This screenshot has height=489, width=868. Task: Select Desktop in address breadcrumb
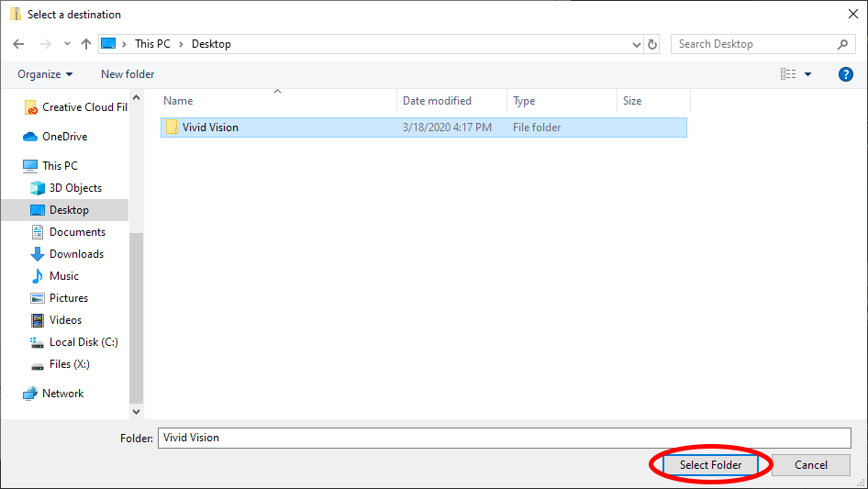[x=211, y=44]
